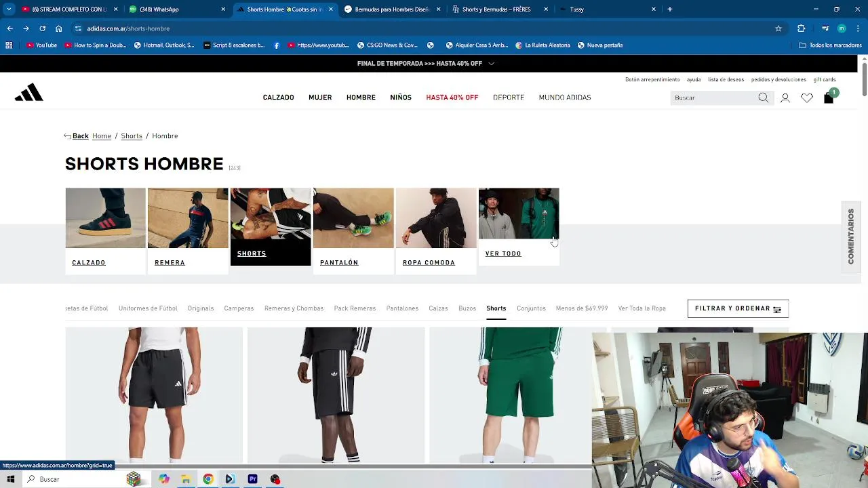Click the browser back arrow
This screenshot has height=488, width=868.
tap(9, 28)
